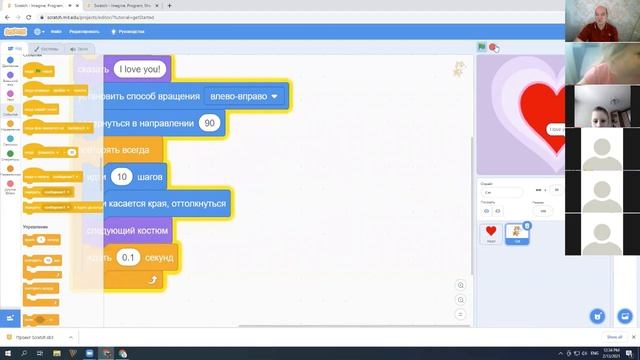The image size is (640, 360).
Task: Select the Motion blocks category circle
Action: (x=10, y=60)
